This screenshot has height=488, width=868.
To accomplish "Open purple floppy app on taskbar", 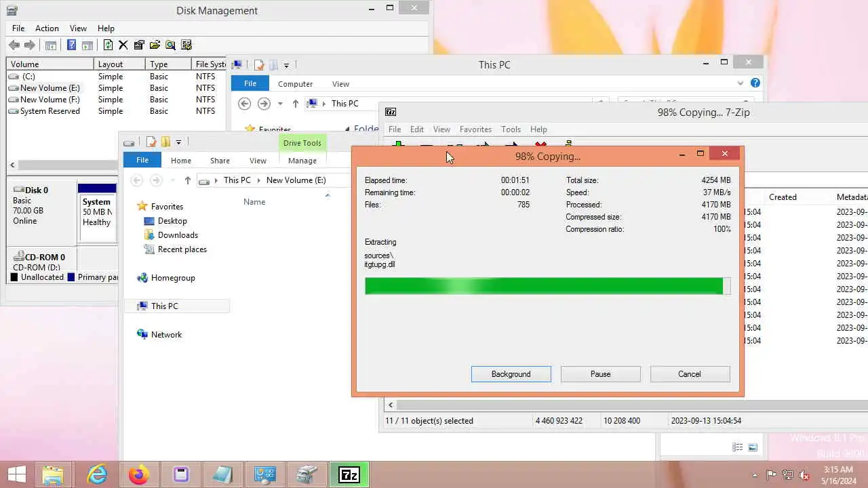I will [181, 474].
